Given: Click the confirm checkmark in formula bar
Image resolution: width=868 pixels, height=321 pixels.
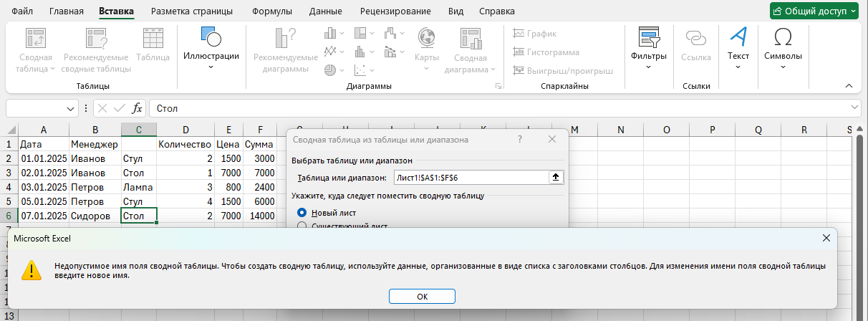Looking at the screenshot, I should pyautogui.click(x=120, y=109).
